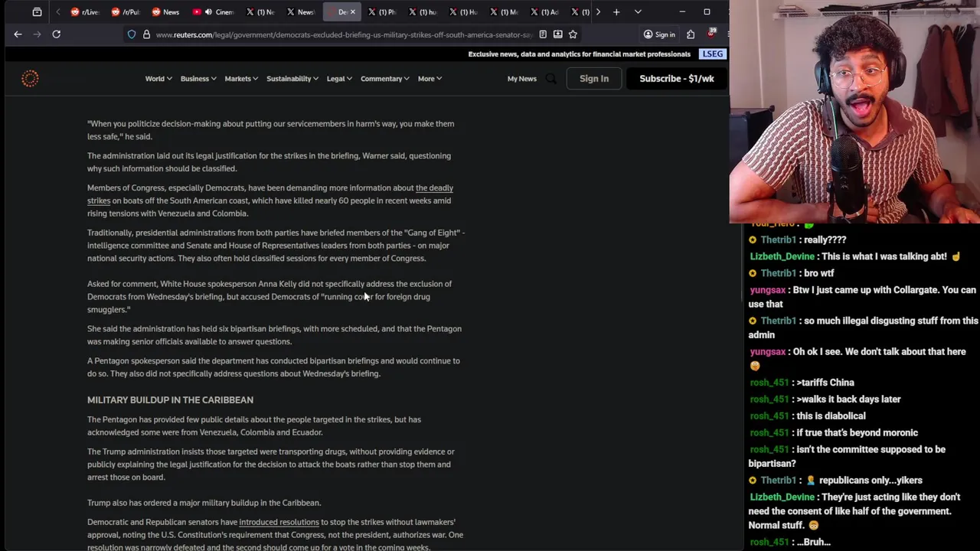
Task: Expand the Legal menu
Action: click(339, 79)
